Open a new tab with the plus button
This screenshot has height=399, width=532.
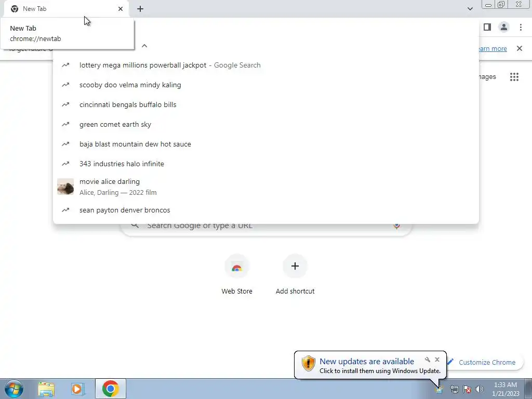pyautogui.click(x=140, y=9)
